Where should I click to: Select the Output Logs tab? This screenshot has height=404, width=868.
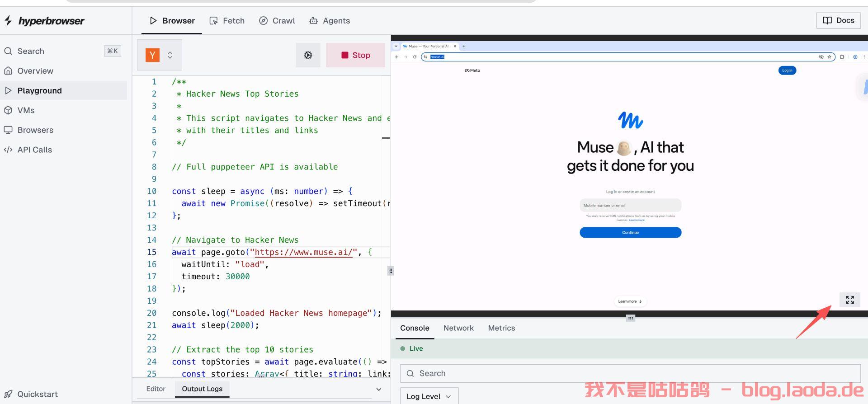[202, 389]
